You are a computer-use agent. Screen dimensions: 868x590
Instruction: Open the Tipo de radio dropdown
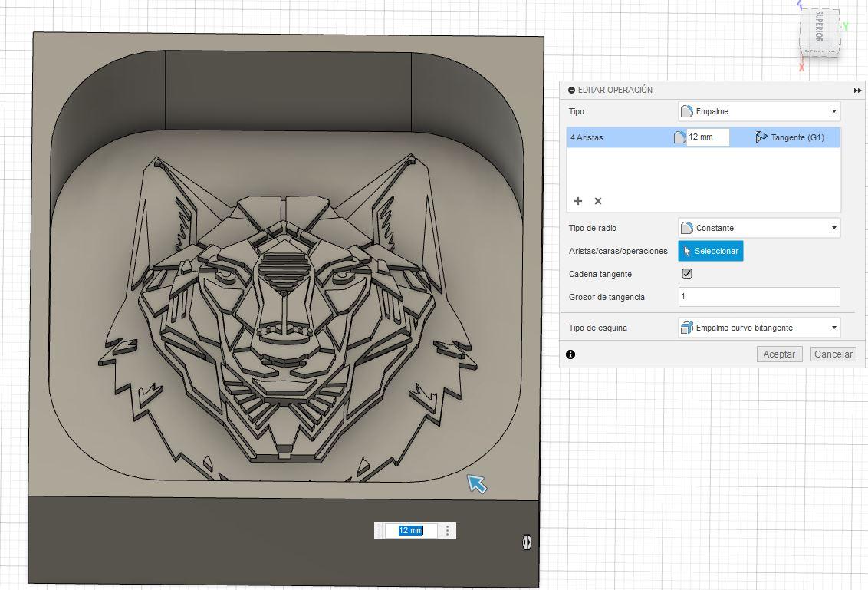pos(758,228)
